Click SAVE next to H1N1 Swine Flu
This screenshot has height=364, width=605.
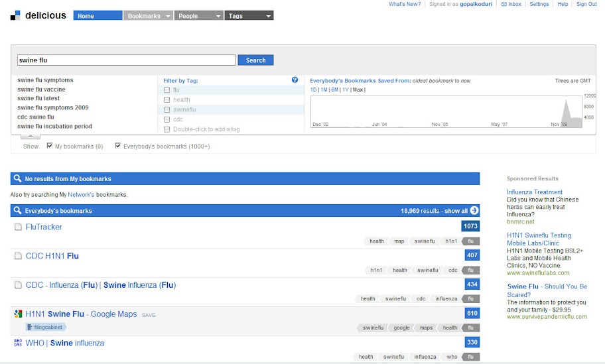click(x=149, y=315)
